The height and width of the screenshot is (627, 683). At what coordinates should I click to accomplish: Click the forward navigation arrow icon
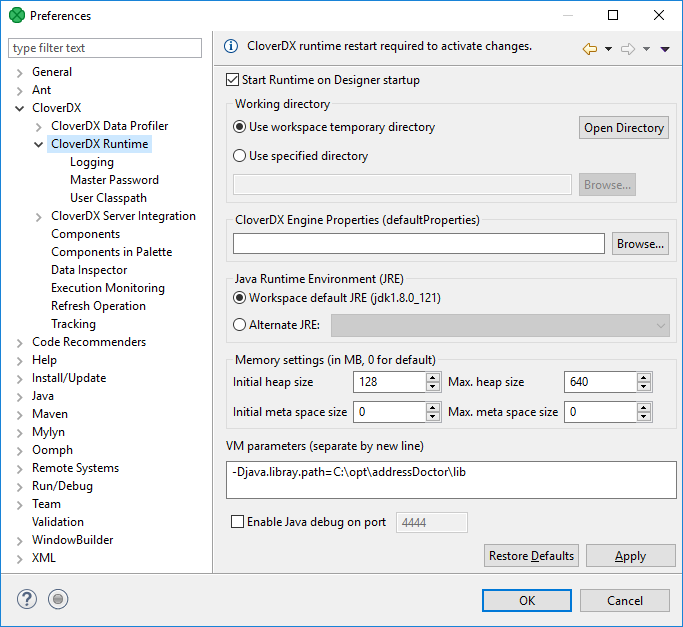pyautogui.click(x=628, y=49)
